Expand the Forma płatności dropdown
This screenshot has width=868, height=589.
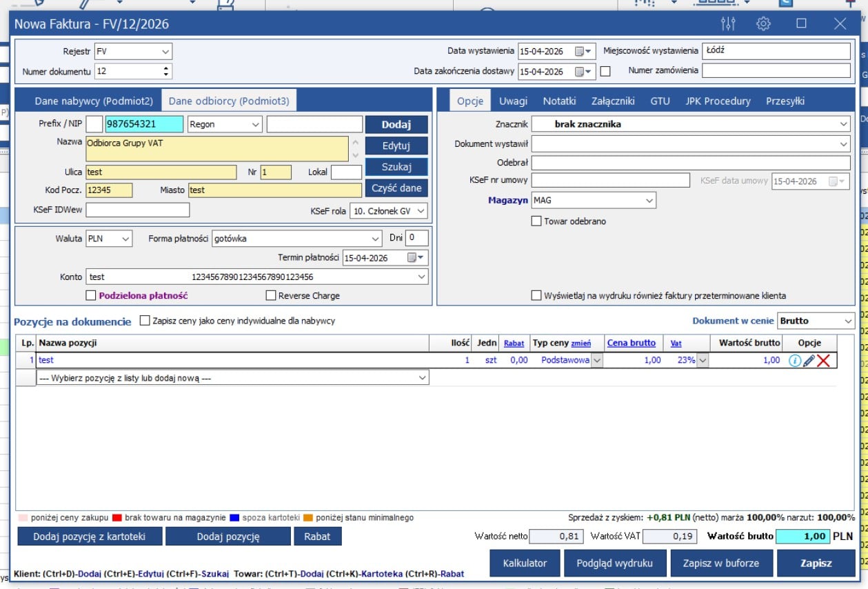pyautogui.click(x=375, y=239)
